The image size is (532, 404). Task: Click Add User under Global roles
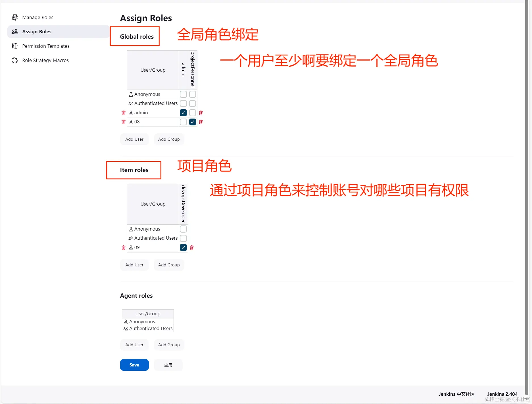pyautogui.click(x=134, y=139)
